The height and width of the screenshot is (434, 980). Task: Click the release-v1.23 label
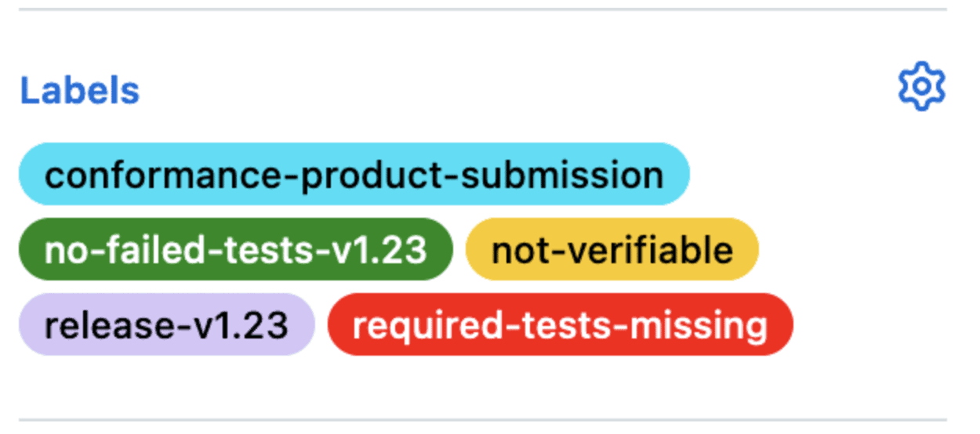point(166,324)
